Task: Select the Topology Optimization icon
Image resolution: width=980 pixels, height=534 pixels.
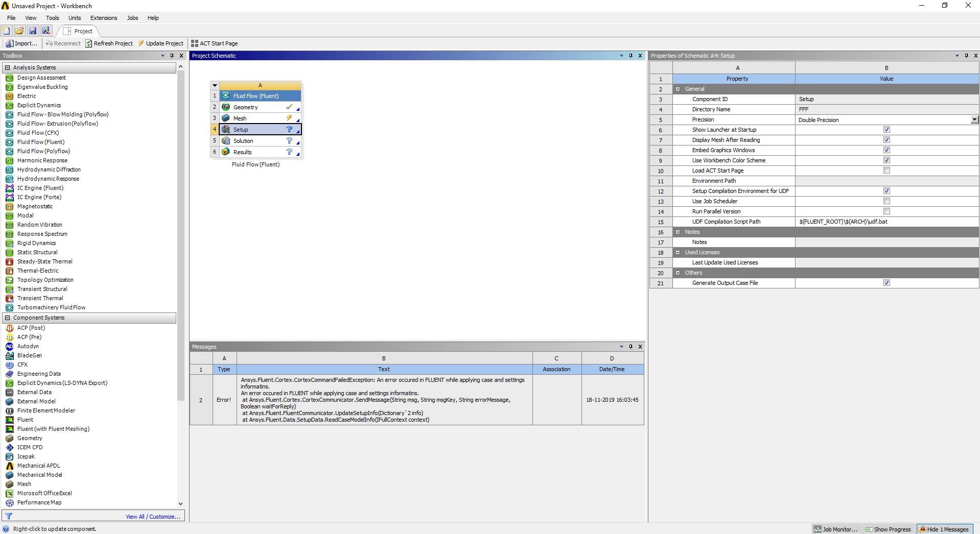Action: (9, 280)
